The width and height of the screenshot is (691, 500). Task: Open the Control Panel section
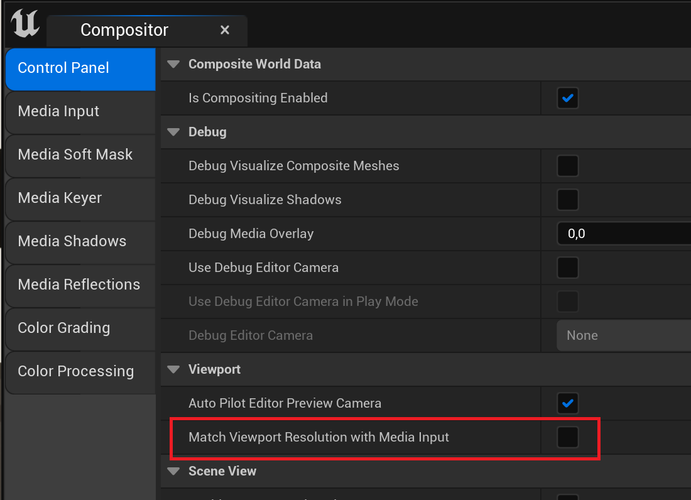click(63, 68)
